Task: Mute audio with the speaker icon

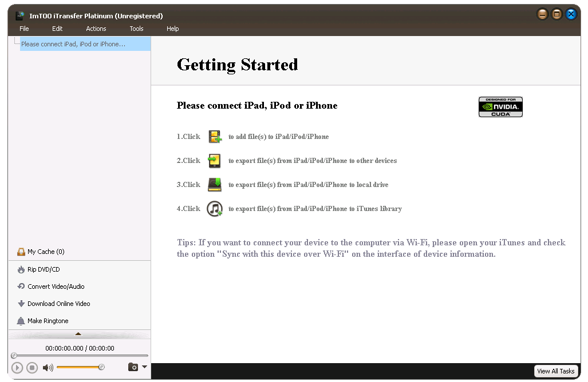Action: pos(48,368)
